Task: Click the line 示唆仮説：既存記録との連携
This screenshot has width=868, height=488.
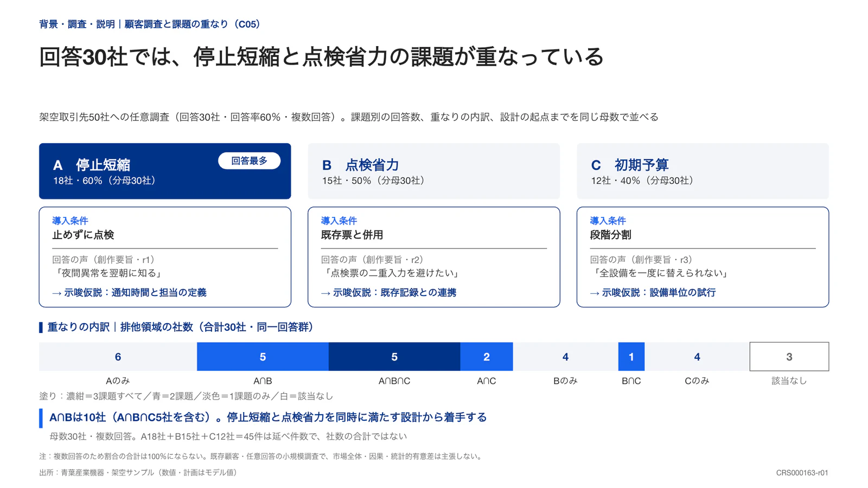Action: pyautogui.click(x=388, y=293)
